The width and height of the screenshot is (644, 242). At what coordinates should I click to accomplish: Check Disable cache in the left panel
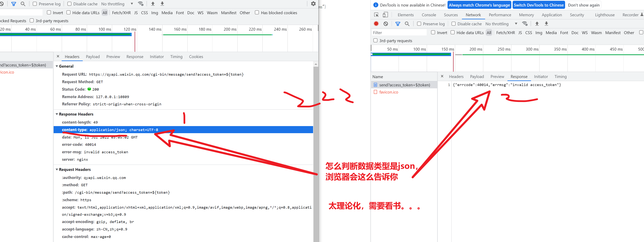(x=70, y=4)
